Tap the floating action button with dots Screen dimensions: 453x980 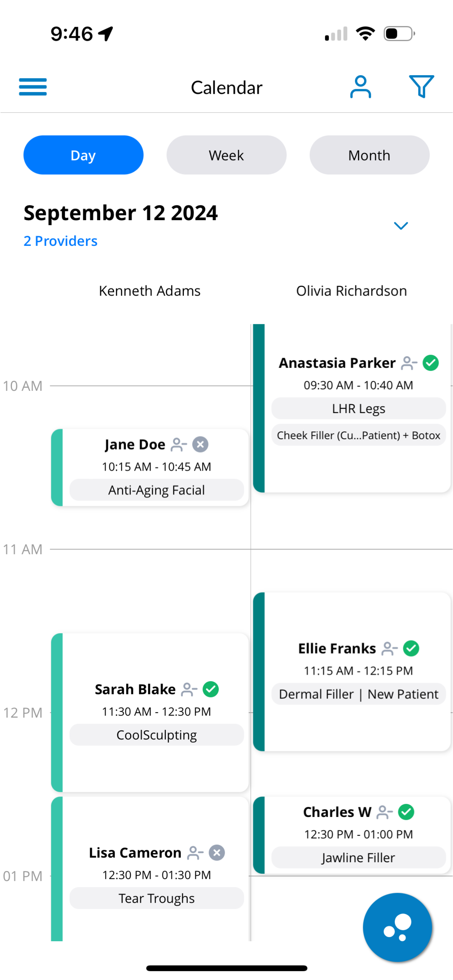pyautogui.click(x=397, y=927)
